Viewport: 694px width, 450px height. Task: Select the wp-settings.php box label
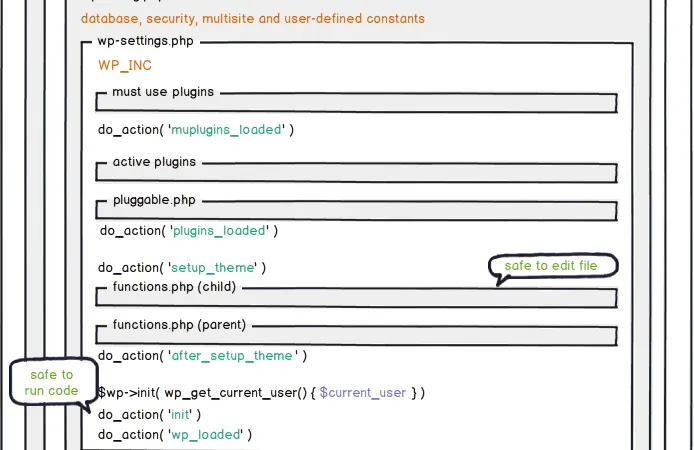point(145,41)
